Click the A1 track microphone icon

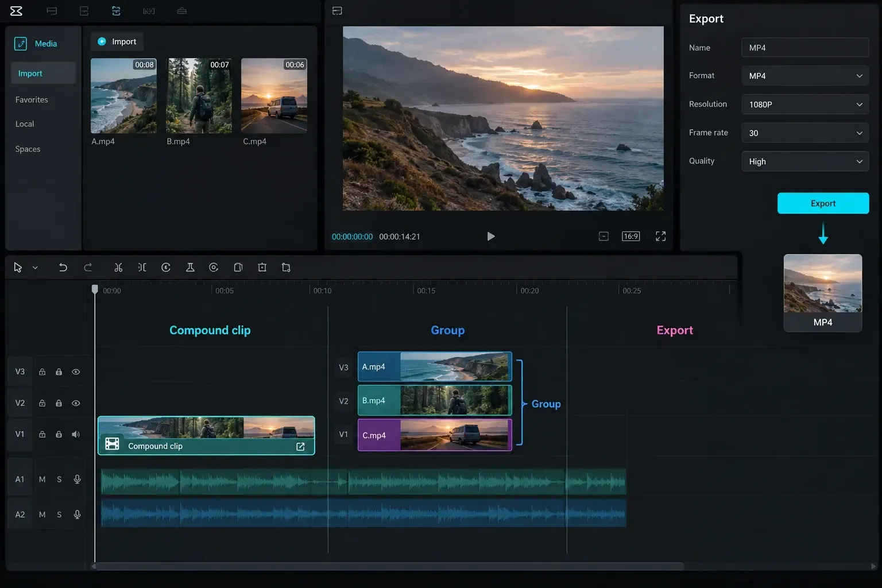click(77, 479)
